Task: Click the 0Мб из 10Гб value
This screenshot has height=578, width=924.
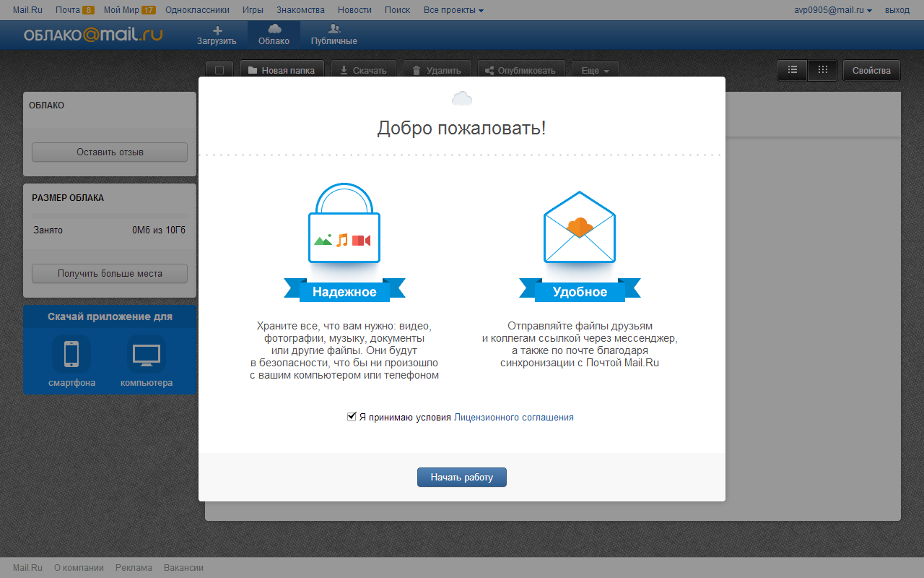Action: tap(159, 230)
